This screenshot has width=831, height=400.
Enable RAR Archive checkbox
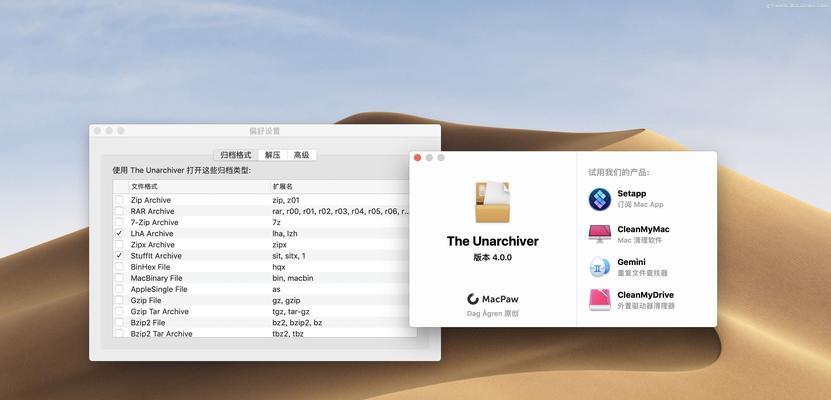[119, 211]
